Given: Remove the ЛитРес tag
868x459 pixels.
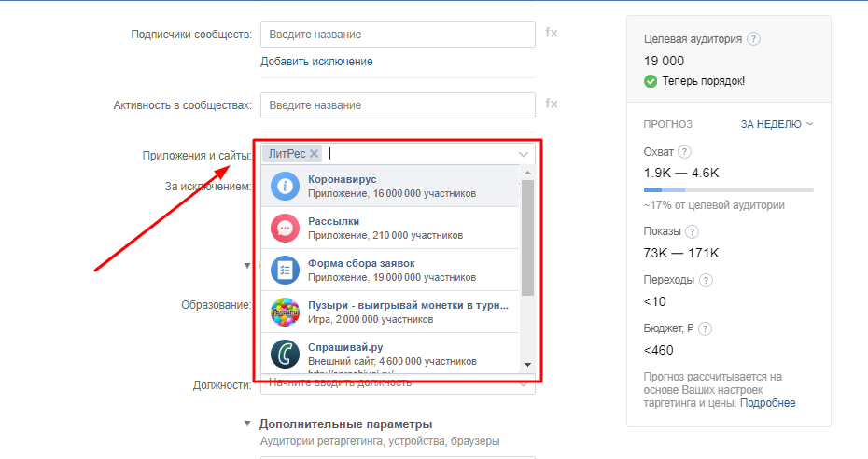Looking at the screenshot, I should point(314,154).
